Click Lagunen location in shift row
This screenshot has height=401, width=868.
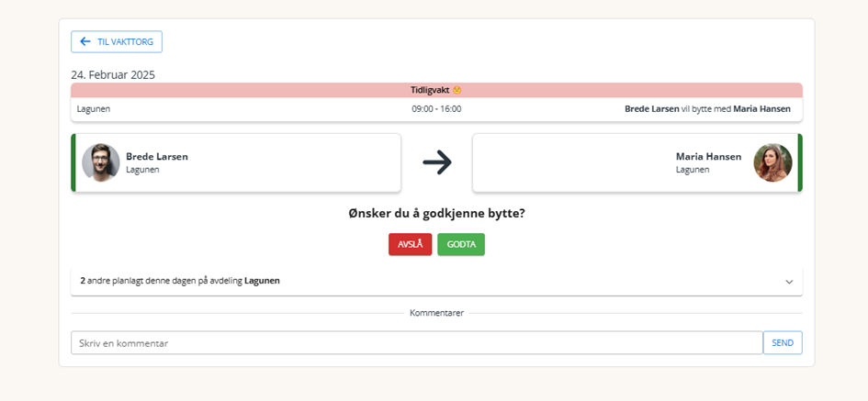point(94,109)
